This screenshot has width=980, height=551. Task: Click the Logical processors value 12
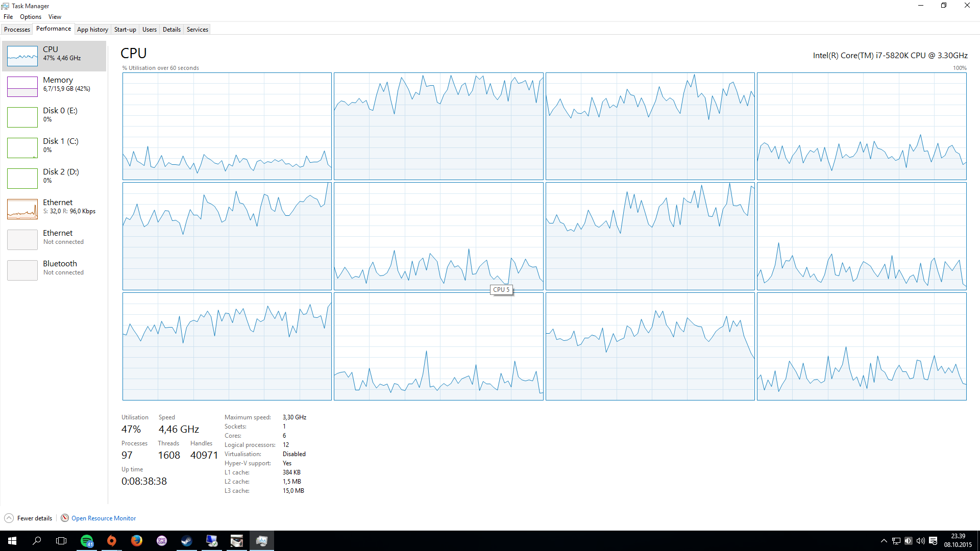(286, 445)
